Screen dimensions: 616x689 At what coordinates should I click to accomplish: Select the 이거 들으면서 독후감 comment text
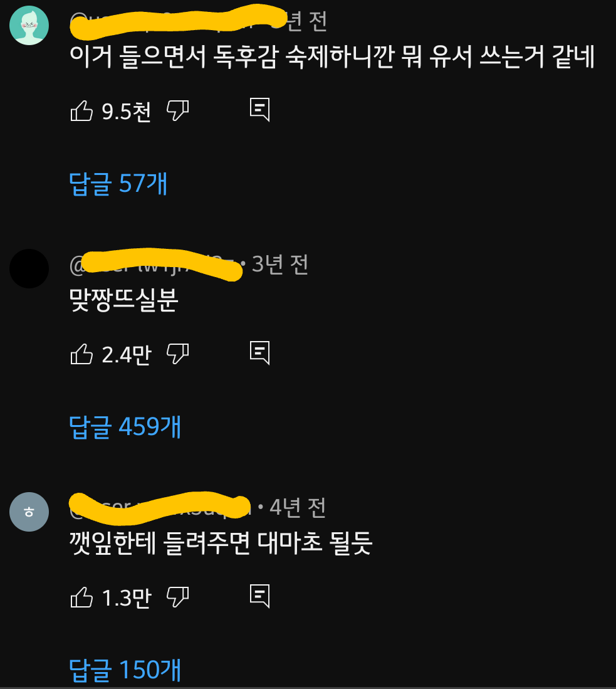tap(331, 56)
